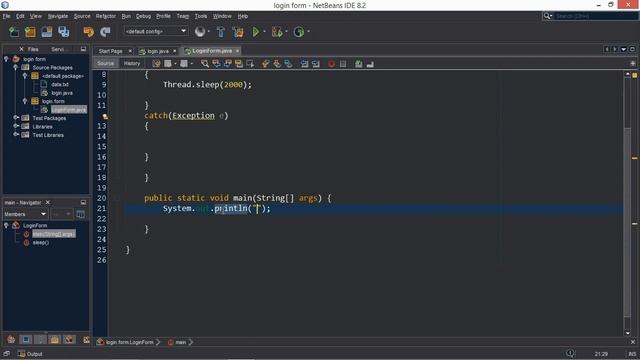The image size is (640, 360).
Task: Expand the Test Packages node
Action: tap(16, 118)
